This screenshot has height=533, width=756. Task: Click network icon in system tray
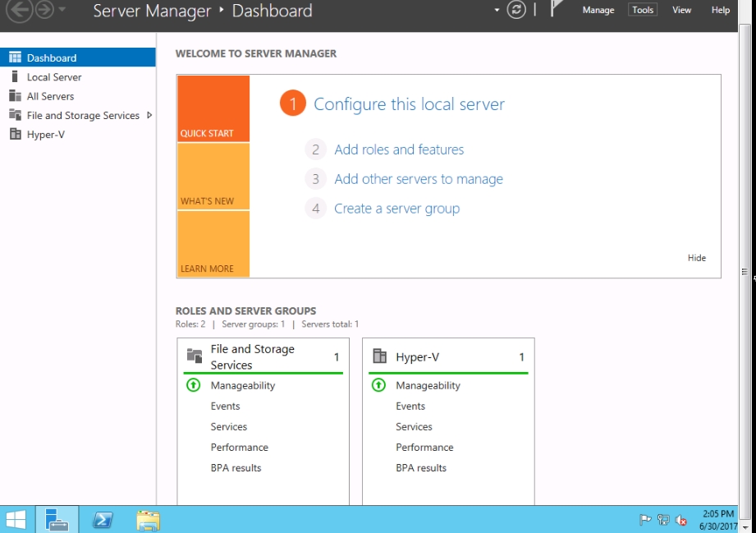(663, 520)
